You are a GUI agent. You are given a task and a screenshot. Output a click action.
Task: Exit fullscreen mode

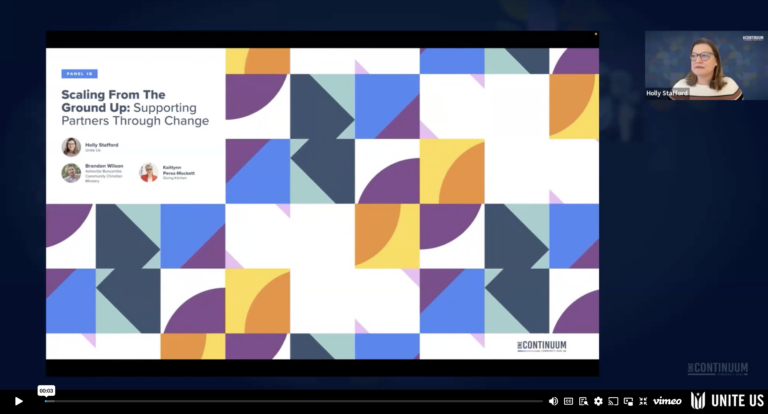click(643, 401)
